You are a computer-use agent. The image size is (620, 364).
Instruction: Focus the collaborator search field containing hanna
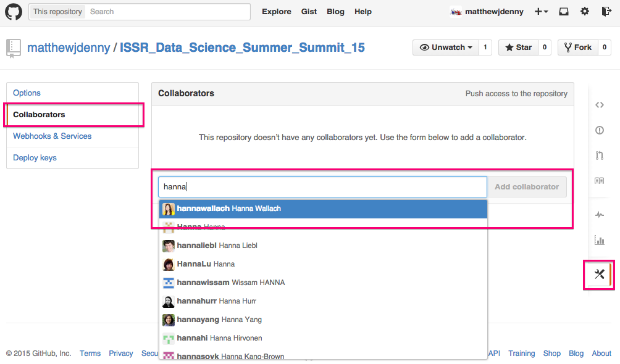(322, 186)
